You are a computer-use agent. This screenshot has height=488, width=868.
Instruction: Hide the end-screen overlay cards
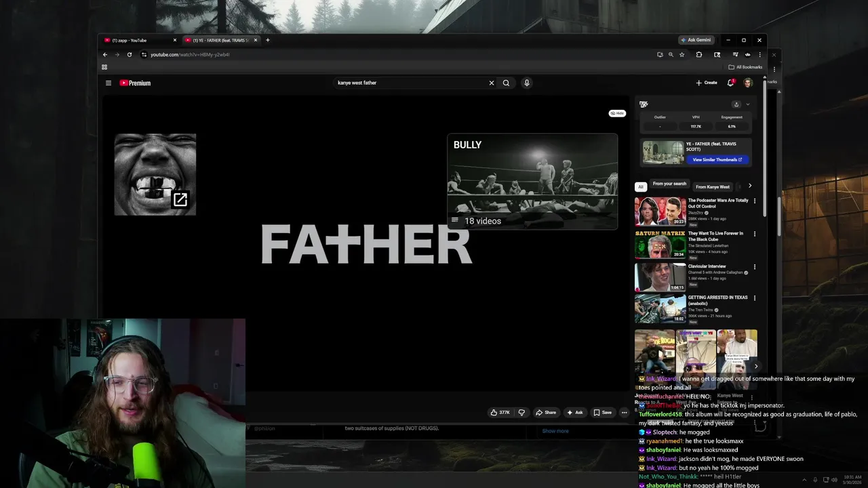(x=617, y=113)
